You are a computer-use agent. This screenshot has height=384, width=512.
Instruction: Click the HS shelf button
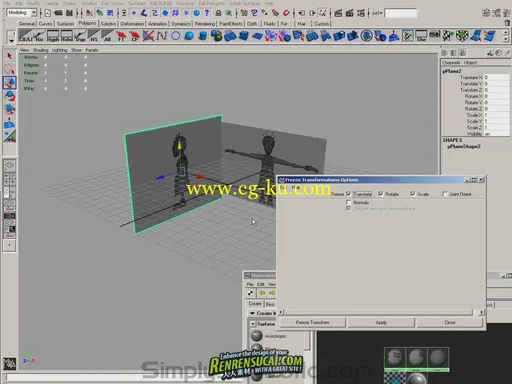tap(94, 35)
